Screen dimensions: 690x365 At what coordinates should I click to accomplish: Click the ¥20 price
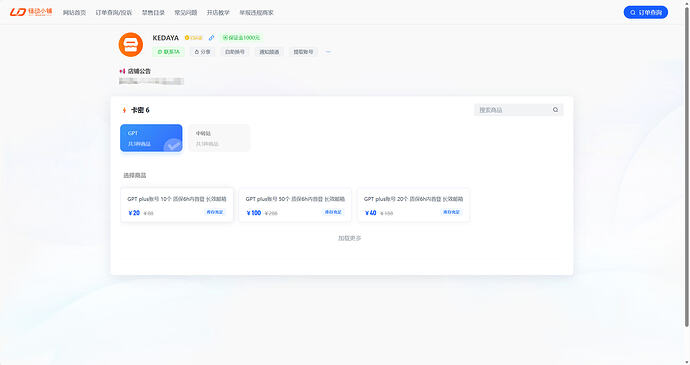click(x=134, y=213)
